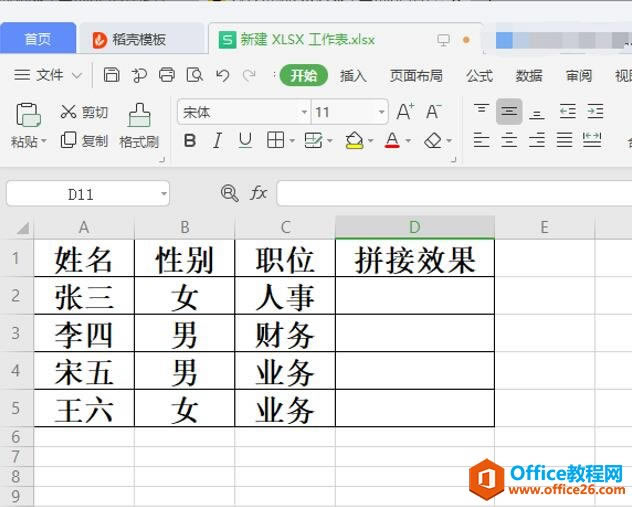Open the Name Box dropdown arrow

click(164, 194)
